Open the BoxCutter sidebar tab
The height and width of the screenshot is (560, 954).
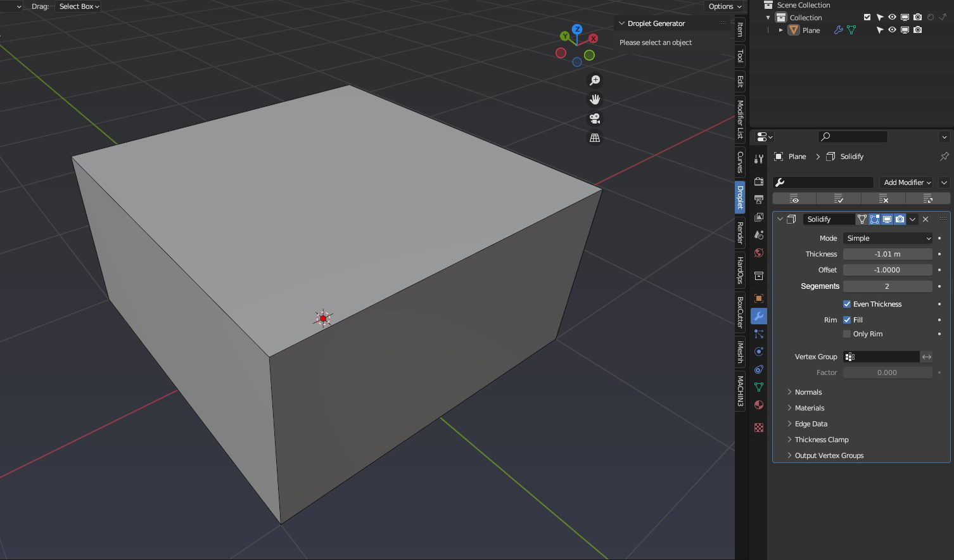[x=740, y=312]
